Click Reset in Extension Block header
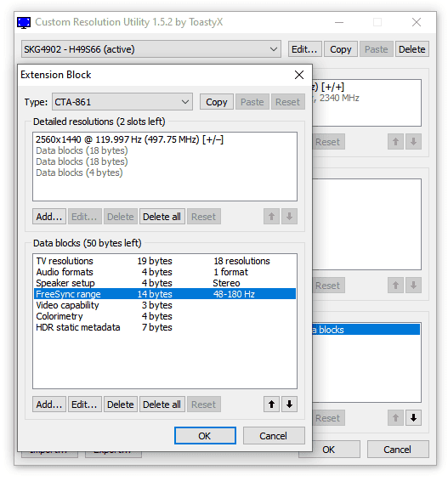The height and width of the screenshot is (481, 448). pos(288,102)
